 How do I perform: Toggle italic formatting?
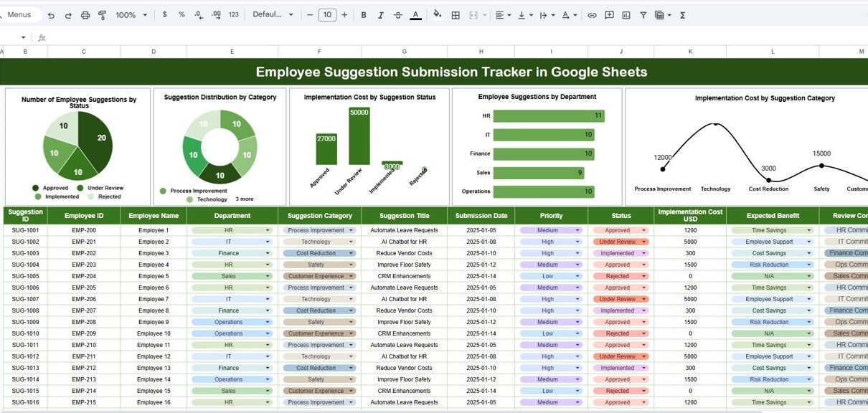click(x=381, y=15)
